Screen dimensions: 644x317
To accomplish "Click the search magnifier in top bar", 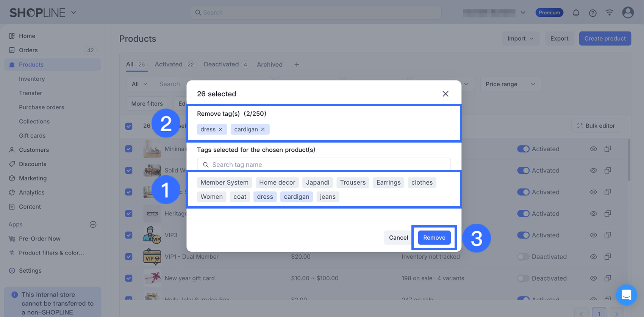I will [x=198, y=13].
